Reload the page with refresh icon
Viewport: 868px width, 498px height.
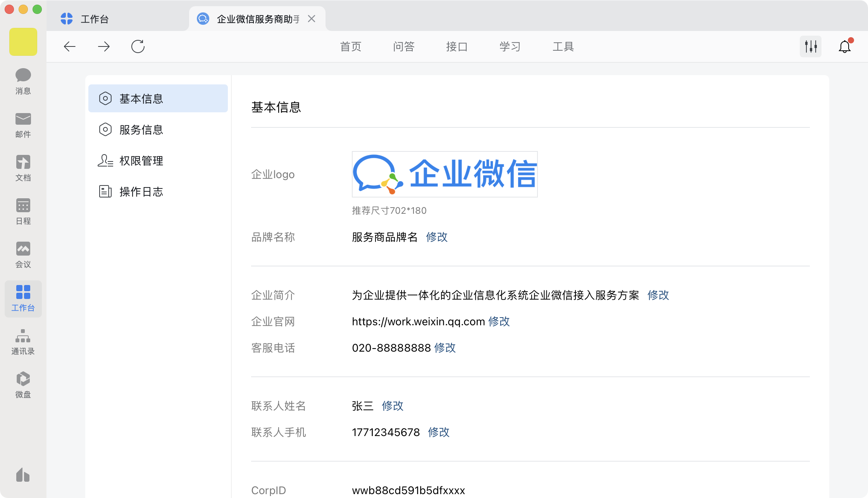click(x=138, y=46)
